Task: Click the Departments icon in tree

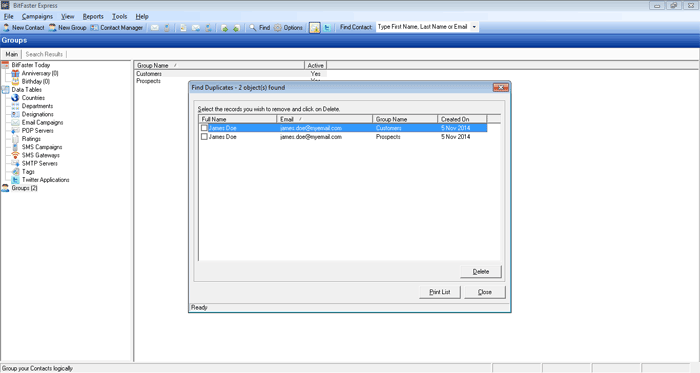Action: tap(15, 106)
